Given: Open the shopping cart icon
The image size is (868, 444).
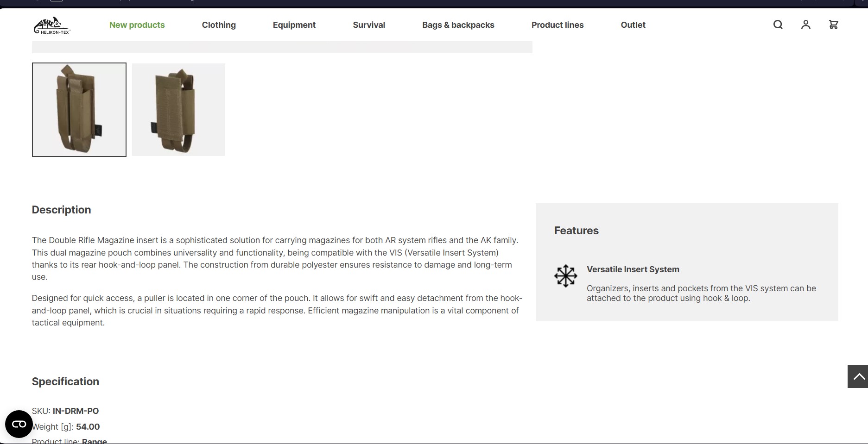Looking at the screenshot, I should coord(834,25).
